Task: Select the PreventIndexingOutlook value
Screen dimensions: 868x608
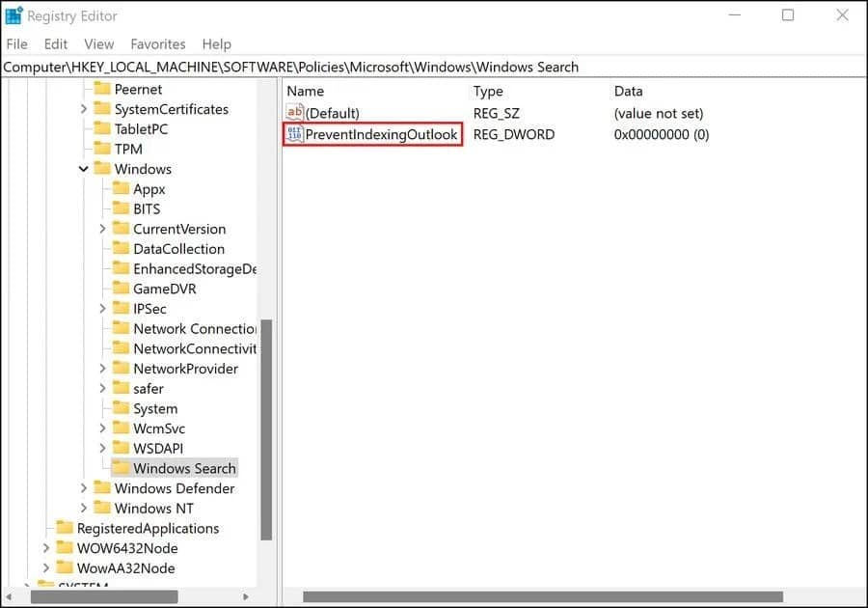Action: [x=382, y=134]
